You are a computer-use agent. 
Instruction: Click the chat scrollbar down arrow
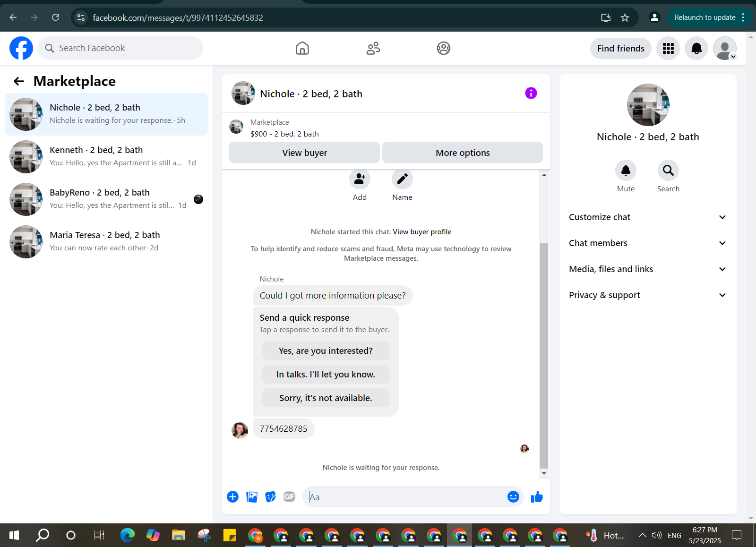coord(544,473)
